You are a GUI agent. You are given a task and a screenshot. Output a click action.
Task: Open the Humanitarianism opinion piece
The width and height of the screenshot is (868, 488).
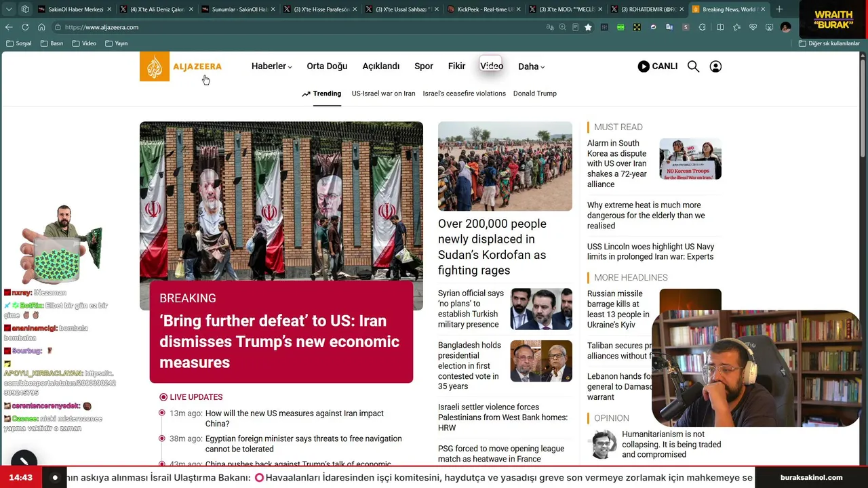[671, 445]
